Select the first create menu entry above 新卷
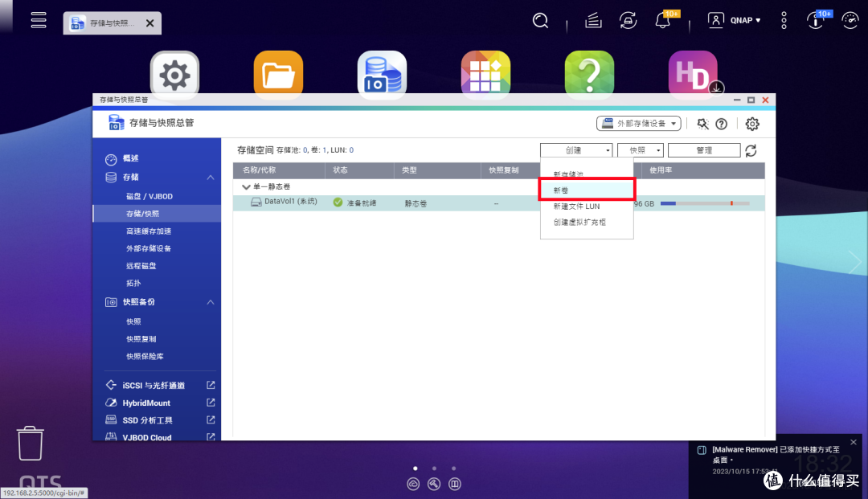This screenshot has height=499, width=868. 587,174
